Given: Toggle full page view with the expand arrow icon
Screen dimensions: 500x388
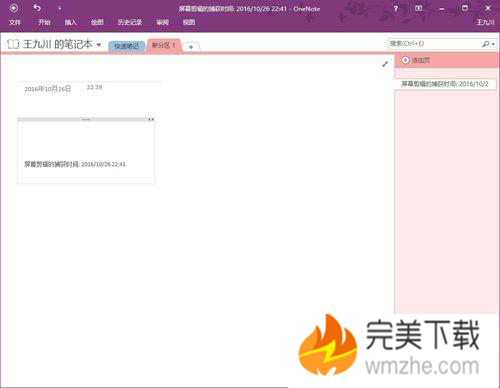Looking at the screenshot, I should click(385, 64).
